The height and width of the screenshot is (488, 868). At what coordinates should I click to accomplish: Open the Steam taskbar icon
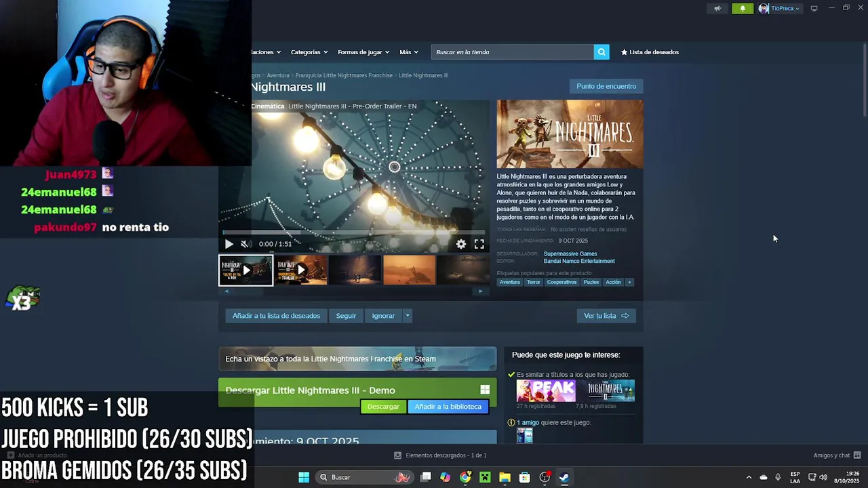(x=564, y=477)
